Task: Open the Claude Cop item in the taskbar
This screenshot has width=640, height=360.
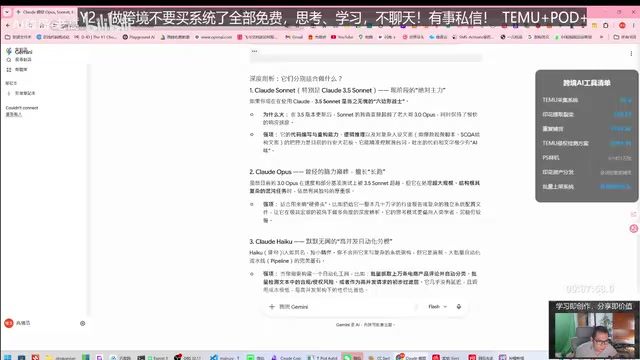Action: (286, 358)
